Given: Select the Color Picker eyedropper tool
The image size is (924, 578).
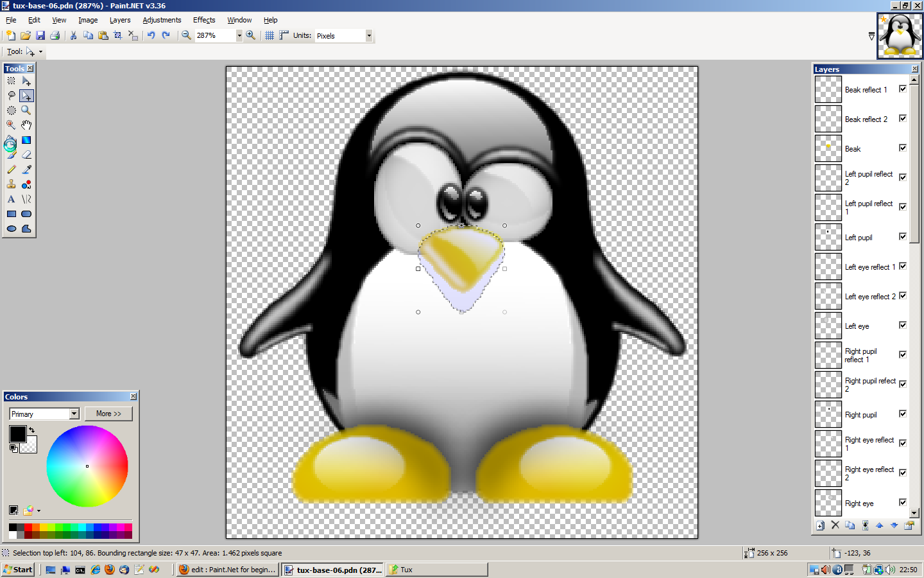Looking at the screenshot, I should coord(26,170).
